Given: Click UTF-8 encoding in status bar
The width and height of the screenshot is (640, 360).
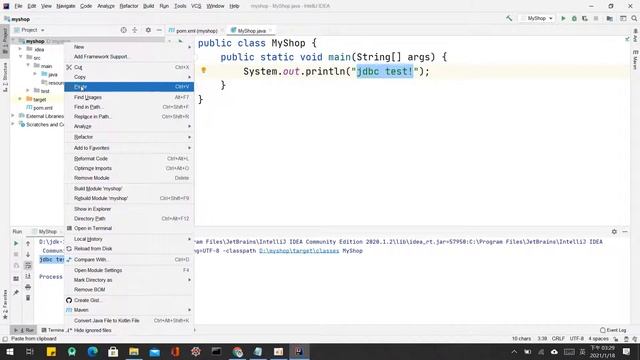Looking at the screenshot, I should [x=576, y=338].
